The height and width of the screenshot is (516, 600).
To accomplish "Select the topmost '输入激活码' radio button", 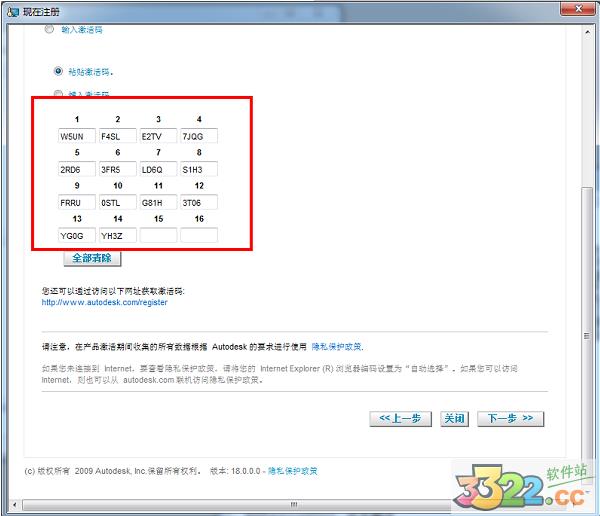I will (49, 29).
